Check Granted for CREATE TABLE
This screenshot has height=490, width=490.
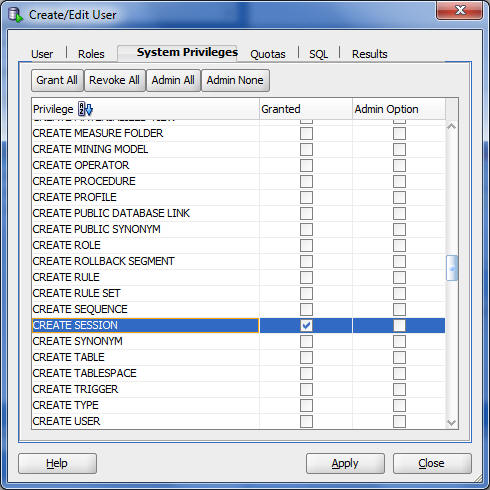(x=306, y=357)
